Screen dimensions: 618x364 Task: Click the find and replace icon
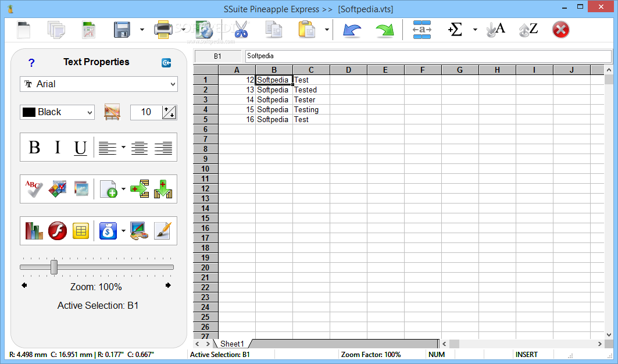[421, 30]
